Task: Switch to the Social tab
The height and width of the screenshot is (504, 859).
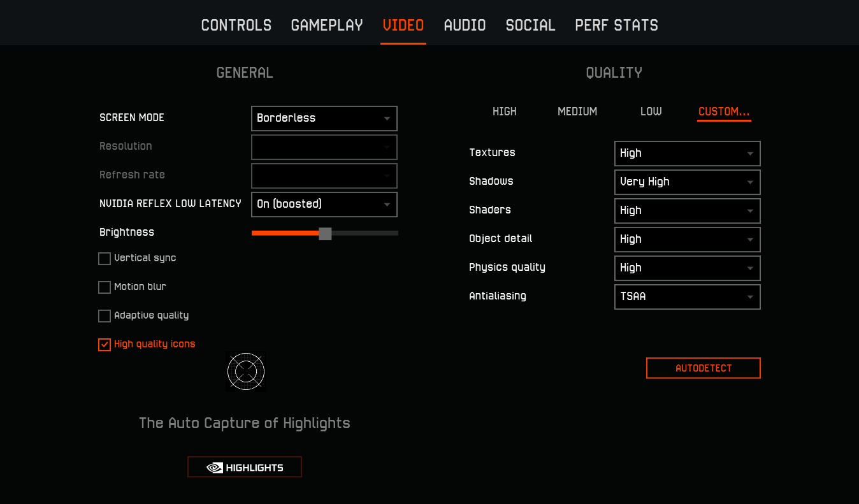Action: point(530,25)
